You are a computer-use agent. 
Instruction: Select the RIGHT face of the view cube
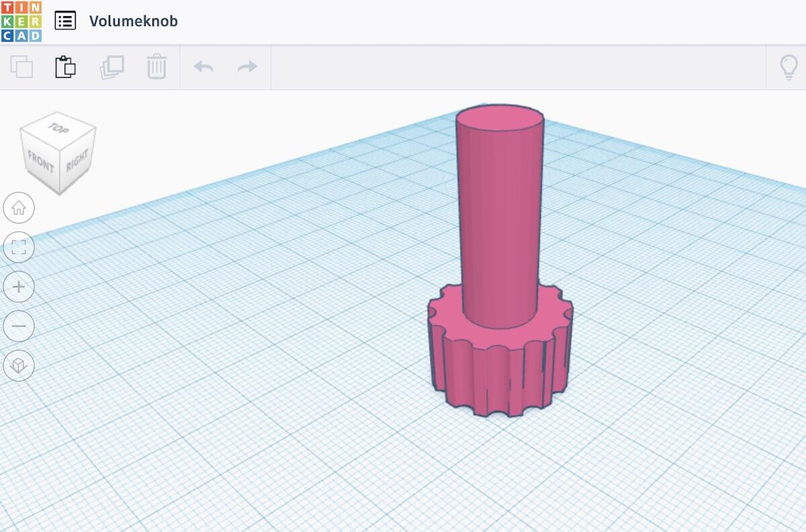(x=77, y=162)
